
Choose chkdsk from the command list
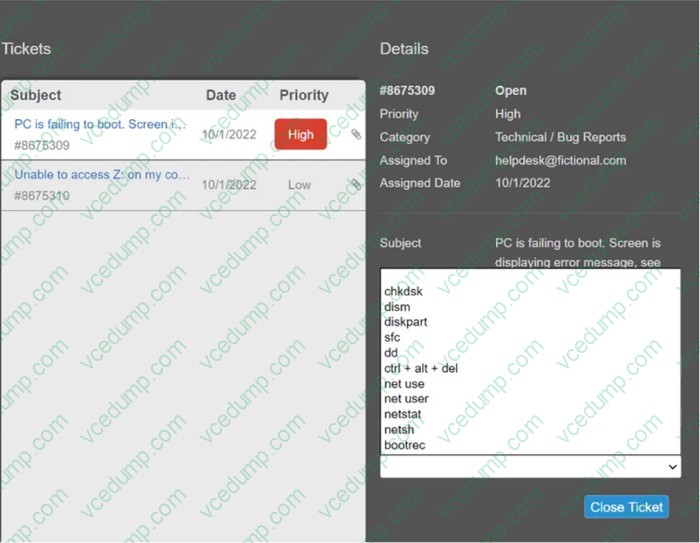coord(404,292)
